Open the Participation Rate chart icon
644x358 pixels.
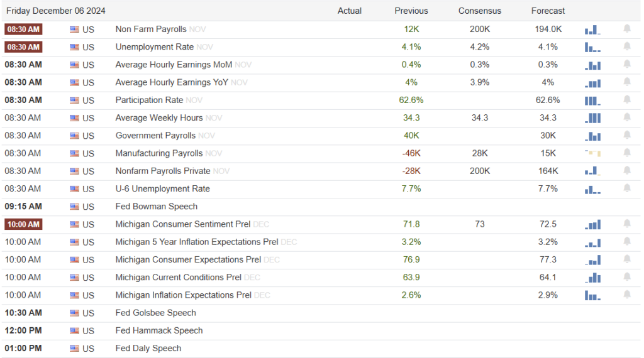(x=592, y=100)
